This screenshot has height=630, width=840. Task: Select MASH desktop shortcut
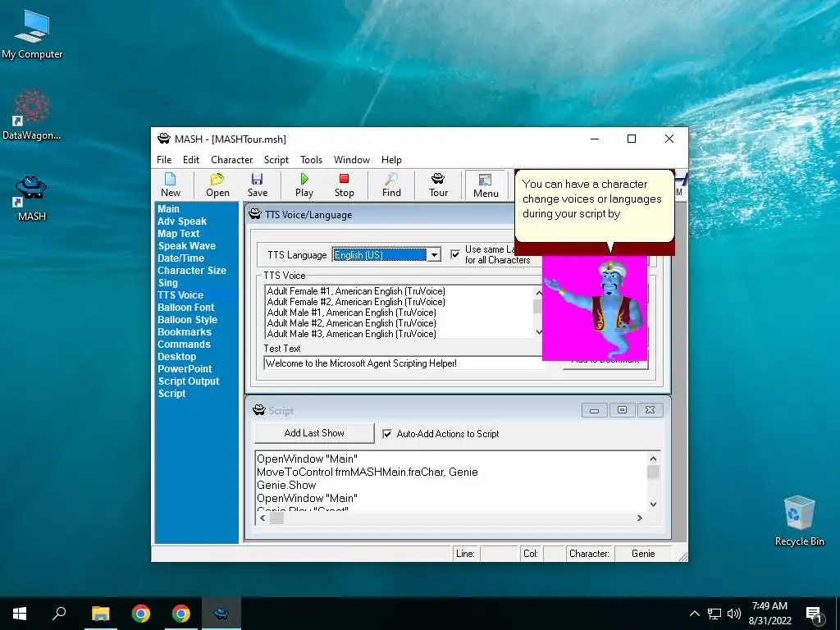point(32,199)
